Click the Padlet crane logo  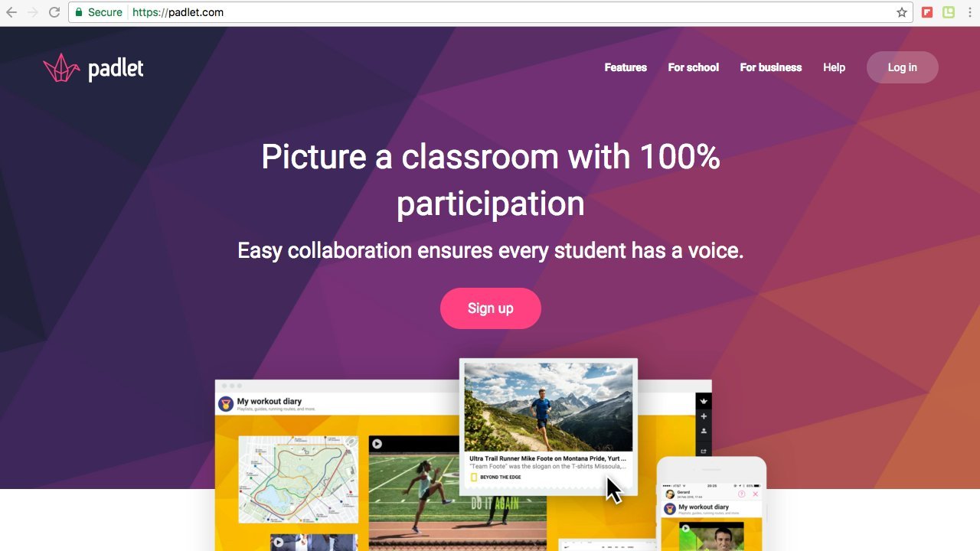pyautogui.click(x=60, y=67)
